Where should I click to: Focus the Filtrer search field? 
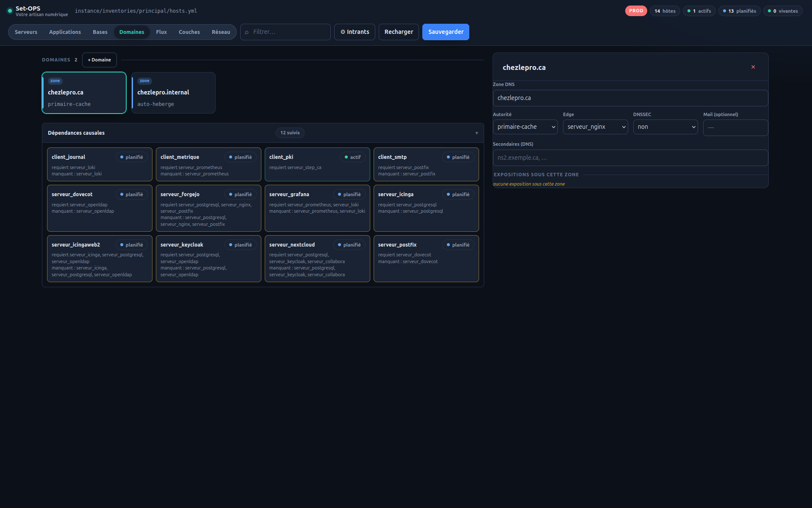pos(285,32)
